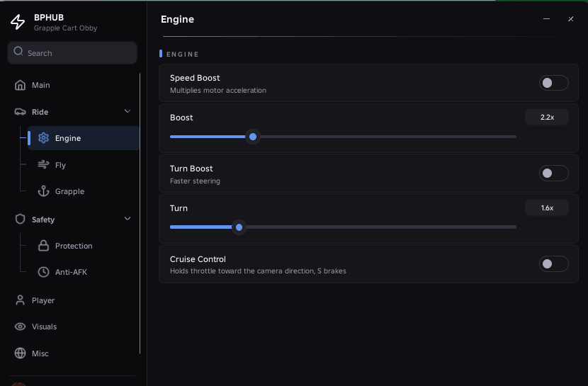Click the Safety shield icon
This screenshot has height=386, width=588.
pyautogui.click(x=20, y=219)
